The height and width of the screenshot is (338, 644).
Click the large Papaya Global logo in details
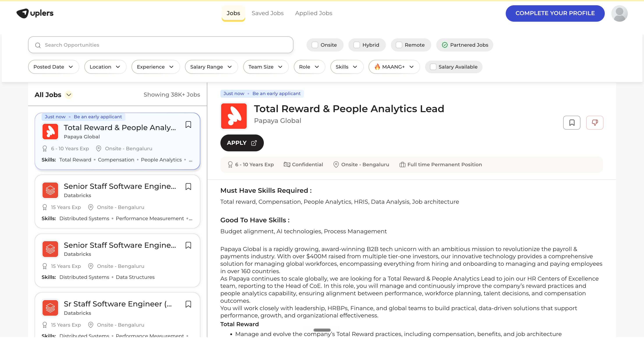point(234,116)
